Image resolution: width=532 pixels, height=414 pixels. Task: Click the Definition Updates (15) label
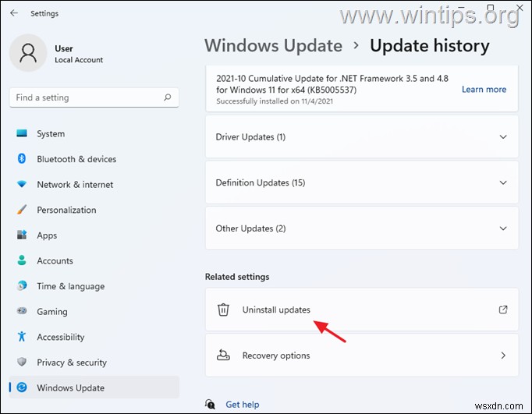[261, 182]
